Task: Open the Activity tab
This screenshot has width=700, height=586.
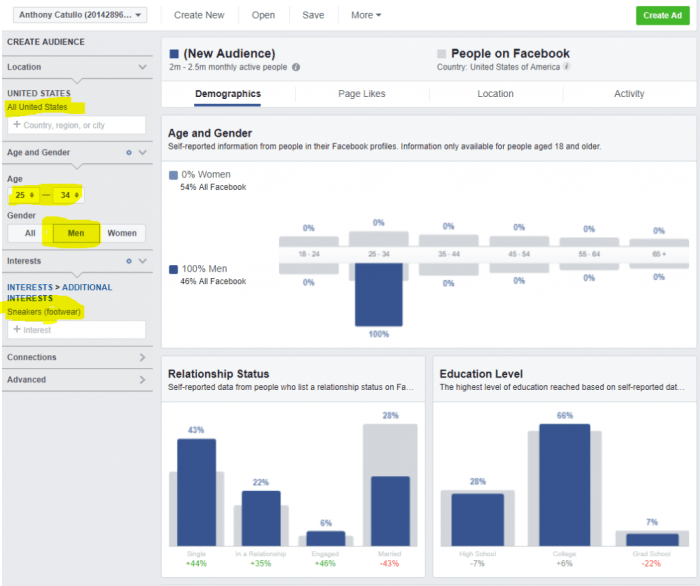Action: click(629, 94)
